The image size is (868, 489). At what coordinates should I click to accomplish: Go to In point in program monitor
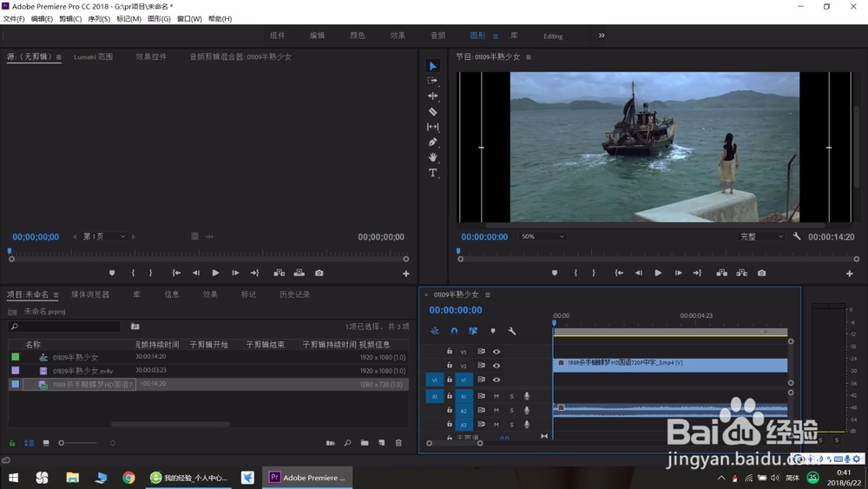click(x=619, y=273)
